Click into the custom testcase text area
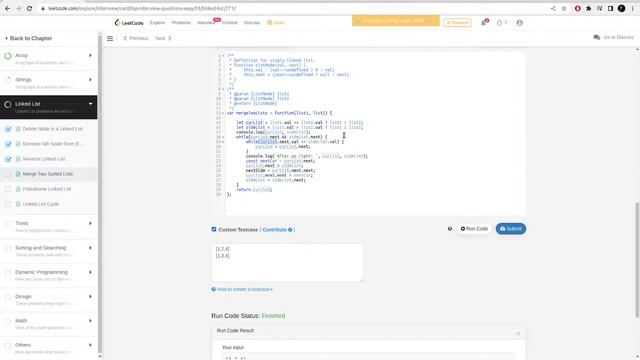The image size is (640, 360). coord(287,262)
